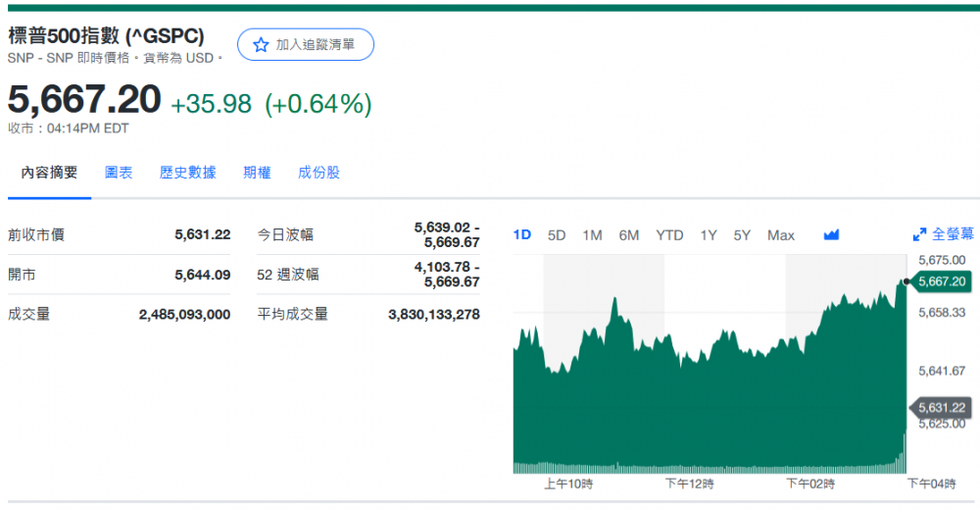Choose the 6M chart range
The image size is (980, 510).
629,234
